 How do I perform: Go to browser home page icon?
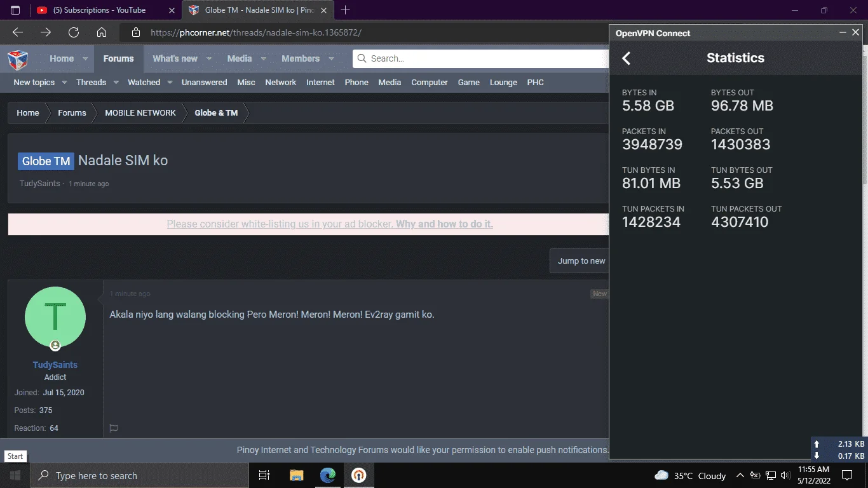[102, 32]
